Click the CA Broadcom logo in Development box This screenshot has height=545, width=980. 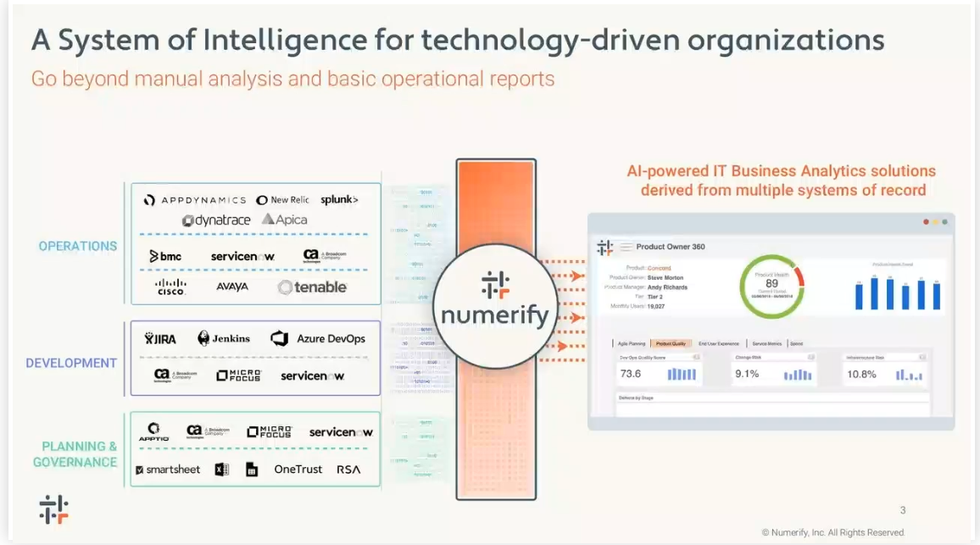coord(175,375)
